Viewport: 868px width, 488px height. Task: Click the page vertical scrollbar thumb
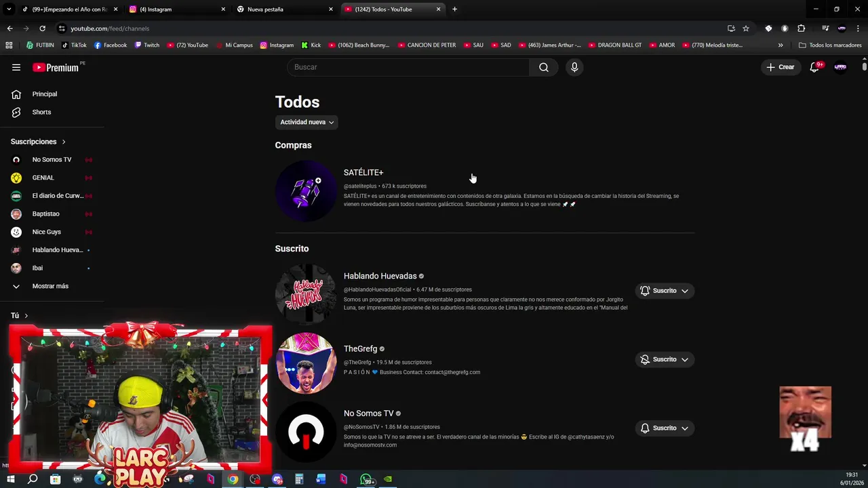865,66
